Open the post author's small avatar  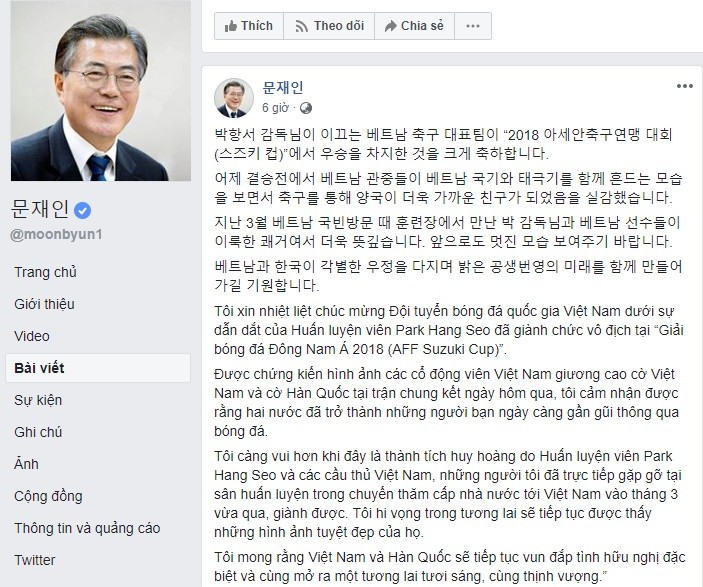(234, 98)
